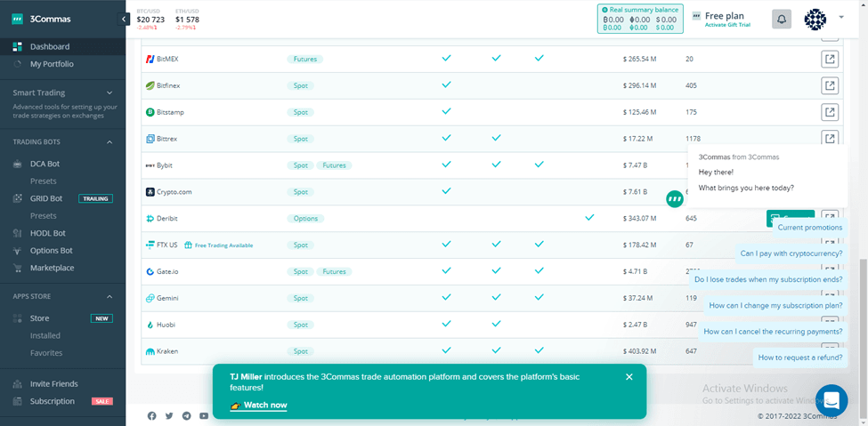Image resolution: width=868 pixels, height=426 pixels.
Task: Select 'Current promotions' chat suggestion
Action: pos(810,228)
